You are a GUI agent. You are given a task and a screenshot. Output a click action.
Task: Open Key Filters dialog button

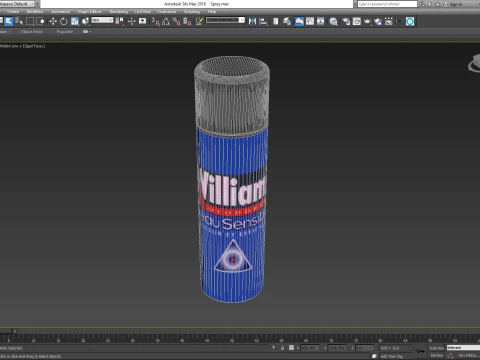(468, 356)
